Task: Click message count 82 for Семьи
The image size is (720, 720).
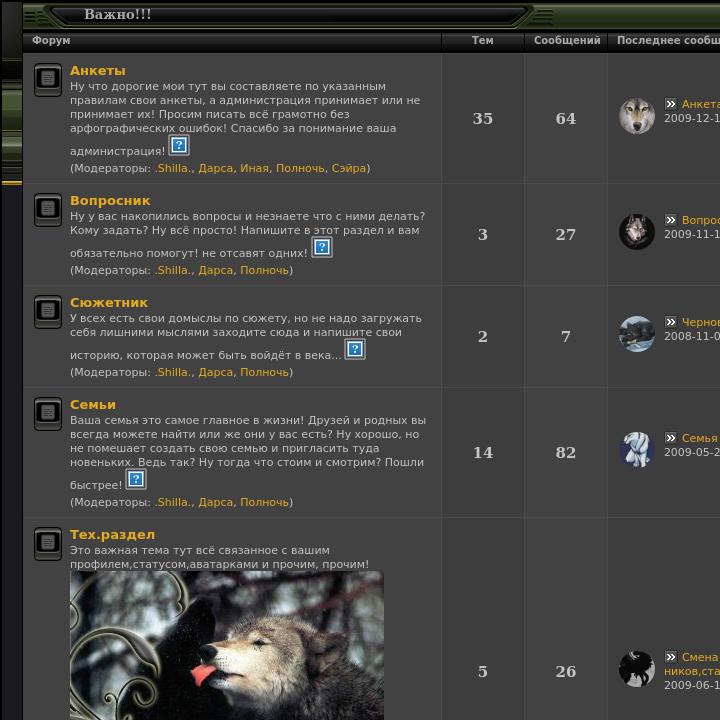Action: [566, 452]
